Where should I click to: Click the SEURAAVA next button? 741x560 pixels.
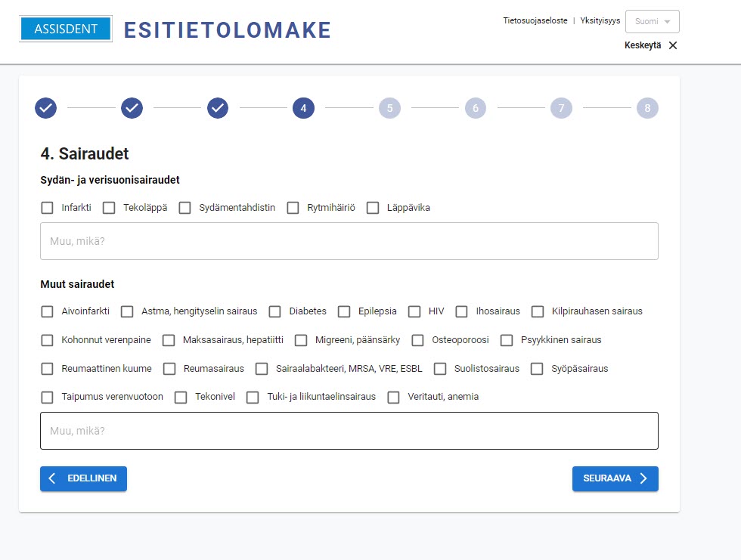[x=615, y=479]
